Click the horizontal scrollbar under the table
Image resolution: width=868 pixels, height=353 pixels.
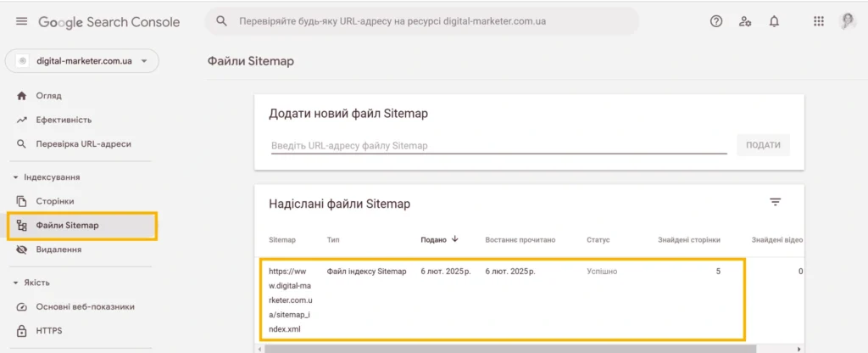click(x=509, y=349)
